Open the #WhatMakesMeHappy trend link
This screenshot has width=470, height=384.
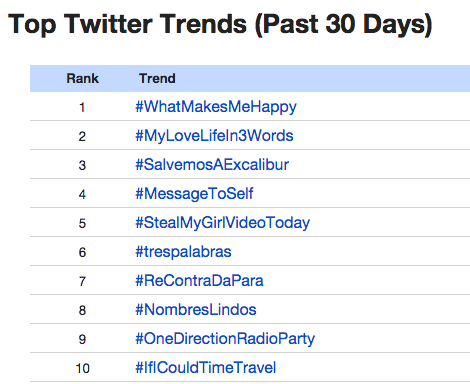[216, 107]
